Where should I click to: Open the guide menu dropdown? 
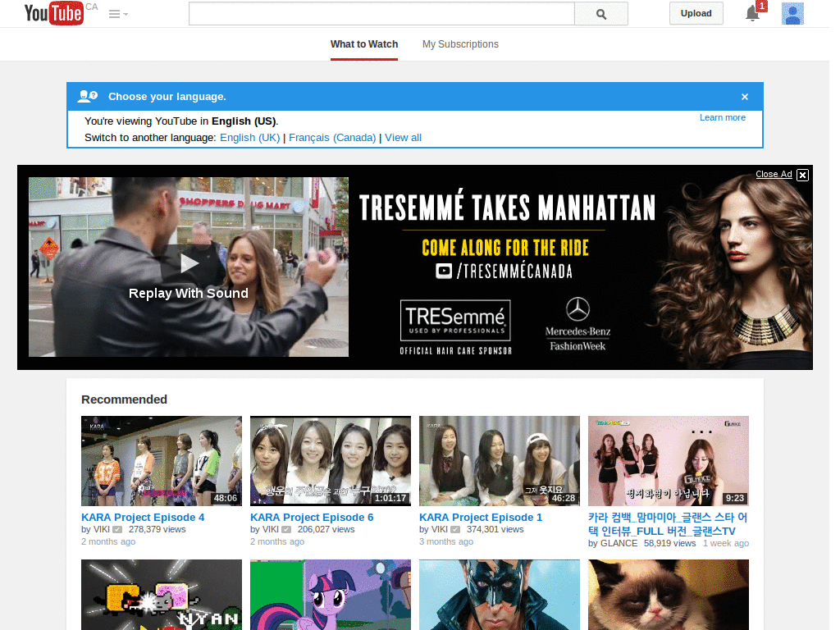[x=118, y=14]
